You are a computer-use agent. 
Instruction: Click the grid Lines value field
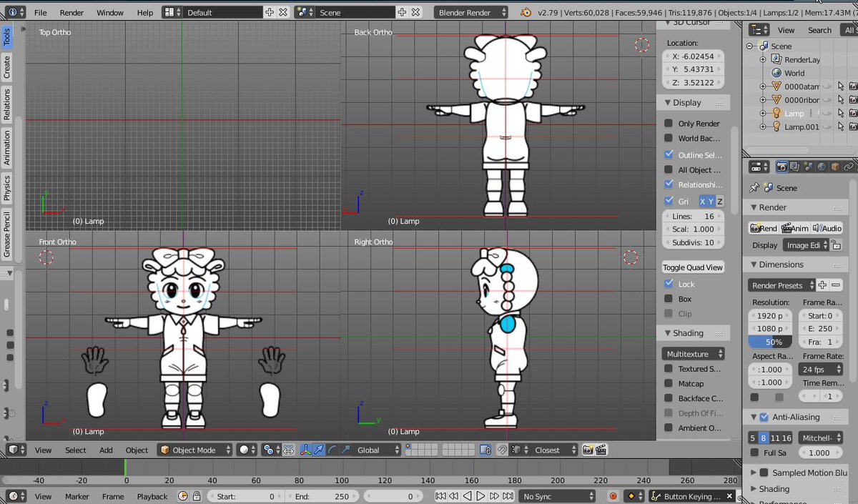pos(693,216)
